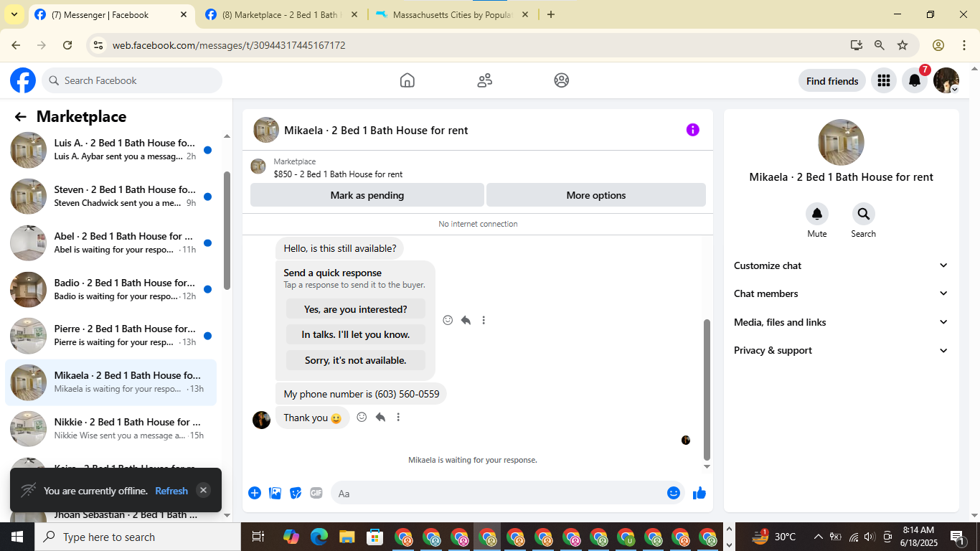
Task: Send quick response "Sorry, it's not available."
Action: click(356, 360)
